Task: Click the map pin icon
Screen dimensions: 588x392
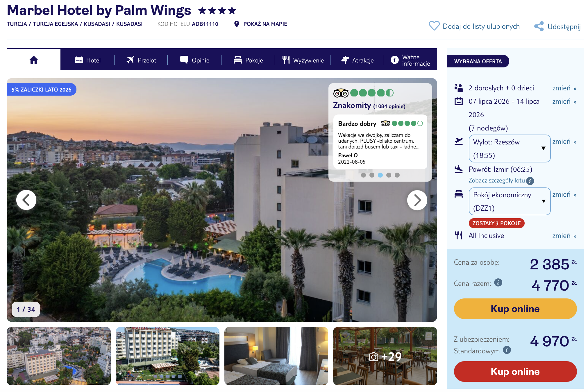Action: pyautogui.click(x=237, y=24)
